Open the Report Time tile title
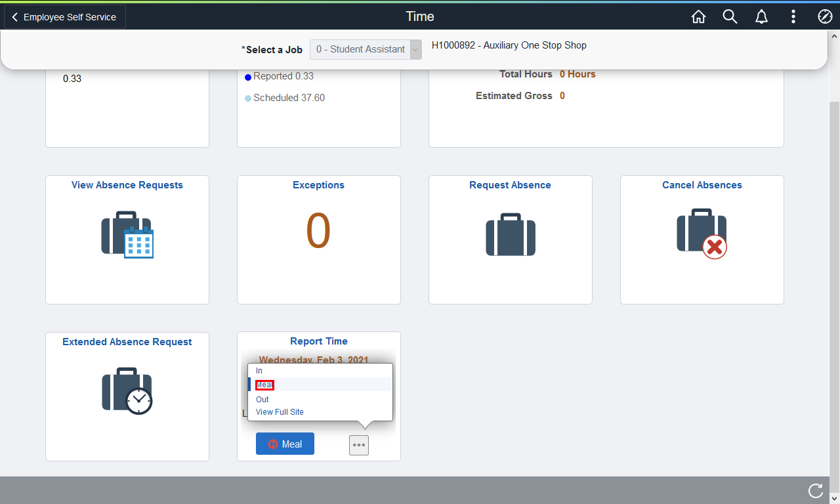 click(319, 341)
